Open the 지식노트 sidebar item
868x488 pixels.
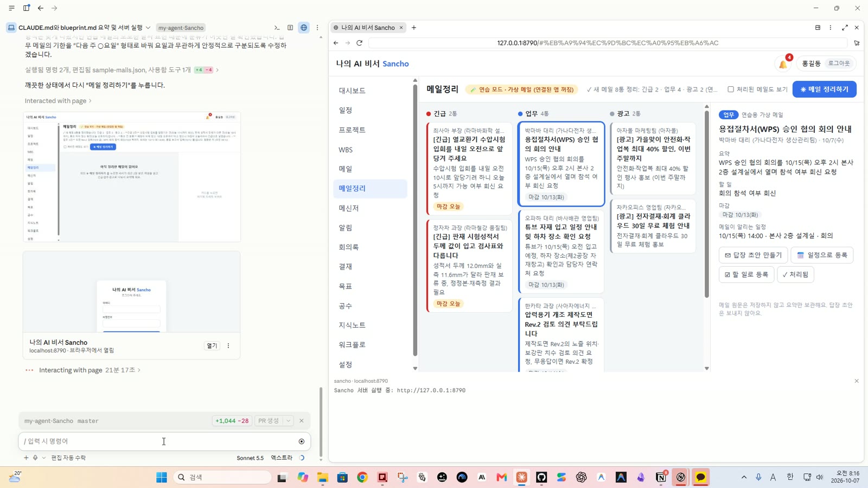click(370, 325)
